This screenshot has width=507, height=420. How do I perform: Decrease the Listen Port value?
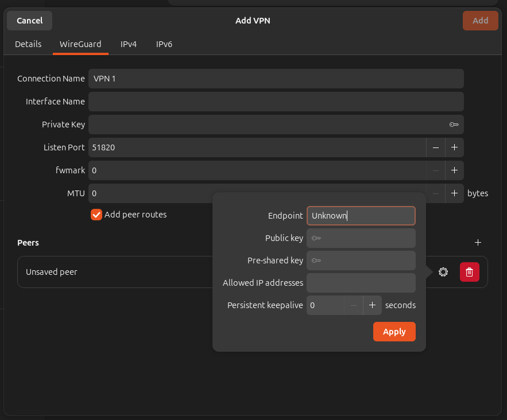click(436, 147)
